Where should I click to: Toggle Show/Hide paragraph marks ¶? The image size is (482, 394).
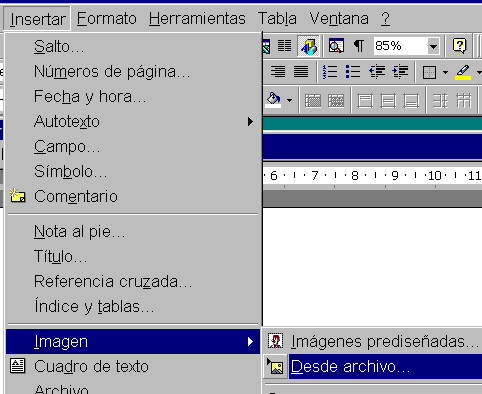click(x=359, y=46)
